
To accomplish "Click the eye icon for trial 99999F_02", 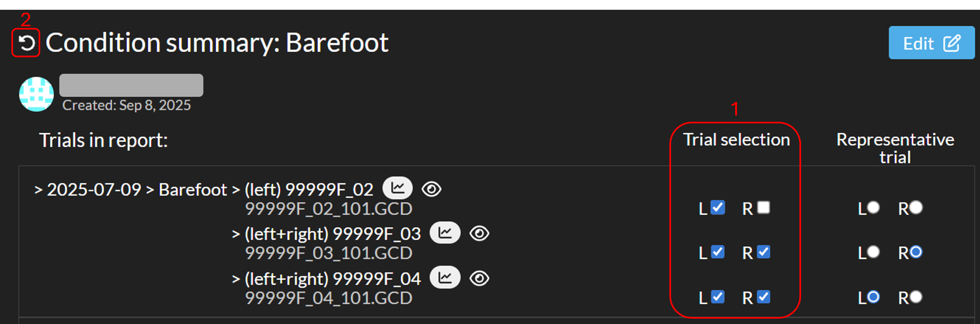I will [431, 189].
